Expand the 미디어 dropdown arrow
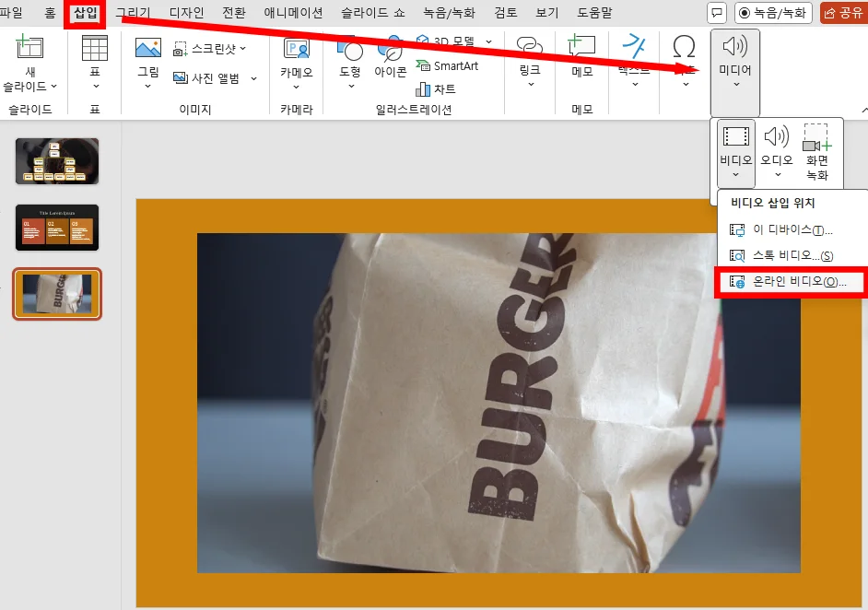The width and height of the screenshot is (868, 610). click(x=736, y=85)
